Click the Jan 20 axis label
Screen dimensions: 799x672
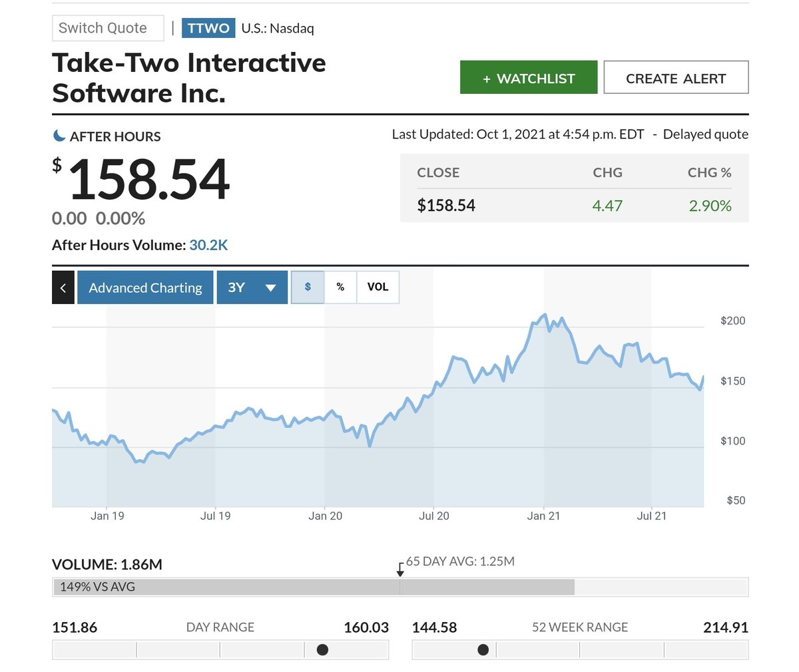tap(325, 516)
